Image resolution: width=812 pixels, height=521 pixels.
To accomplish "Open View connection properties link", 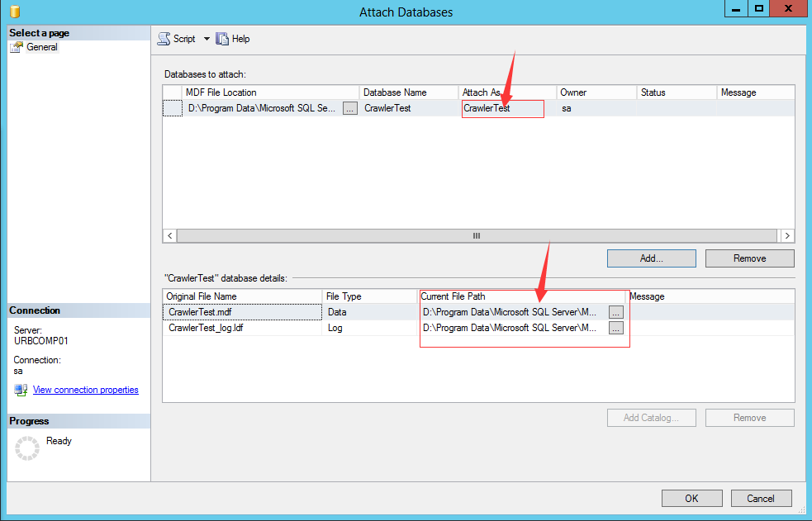I will coord(85,390).
